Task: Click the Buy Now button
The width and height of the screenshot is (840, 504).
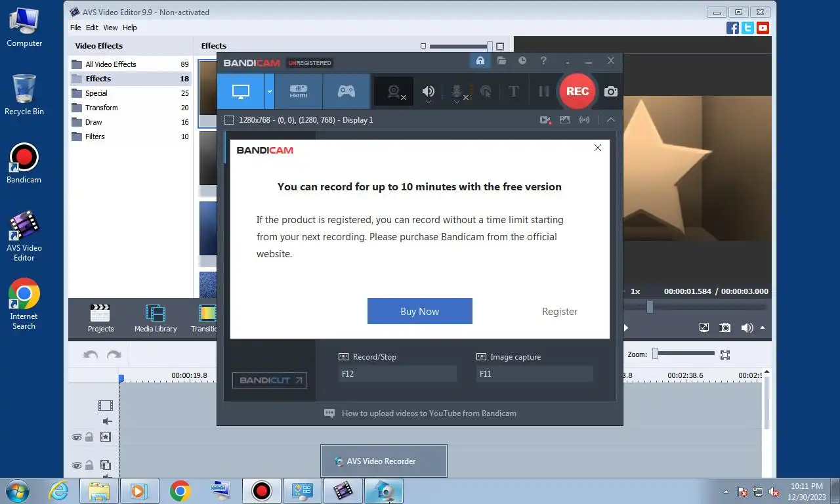Action: 420,311
